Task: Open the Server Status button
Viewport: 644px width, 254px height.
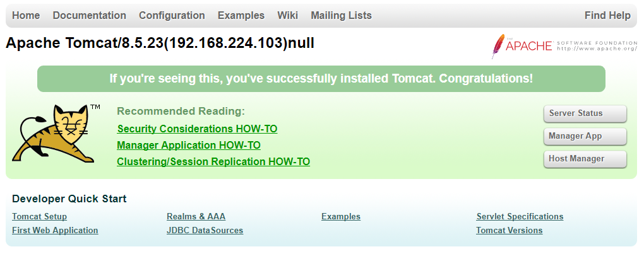Action: [585, 113]
